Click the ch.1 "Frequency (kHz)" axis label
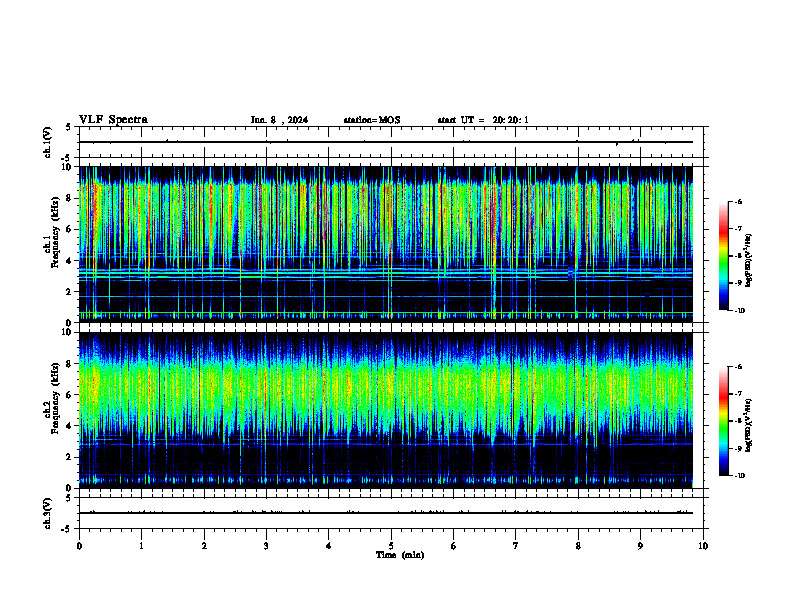This screenshot has width=792, height=612. click(55, 230)
